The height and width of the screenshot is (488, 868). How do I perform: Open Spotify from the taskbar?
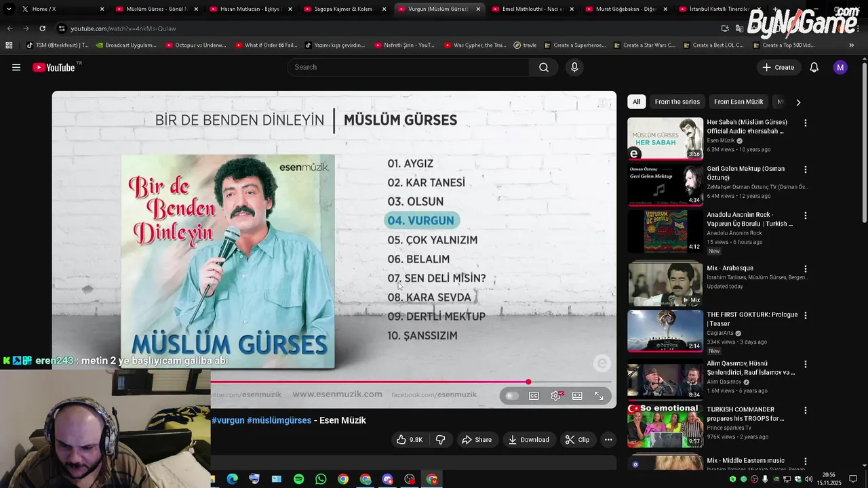pos(299,479)
